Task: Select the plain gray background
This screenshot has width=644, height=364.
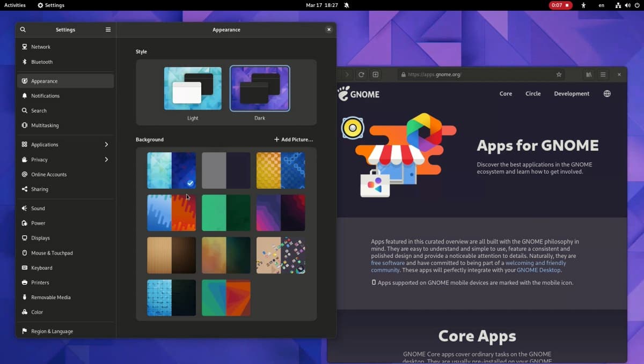Action: coord(226,170)
